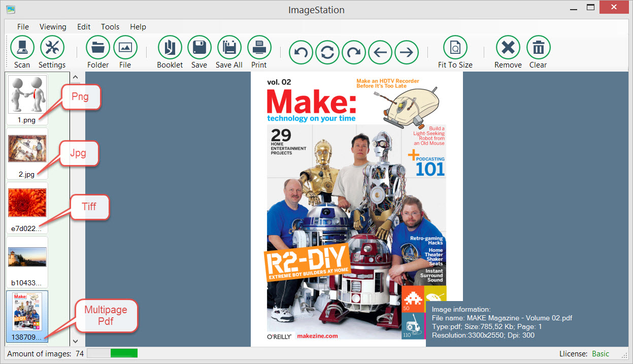Click the magazine cover preview image
Viewport: 633px width, 364px height.
coord(356,209)
